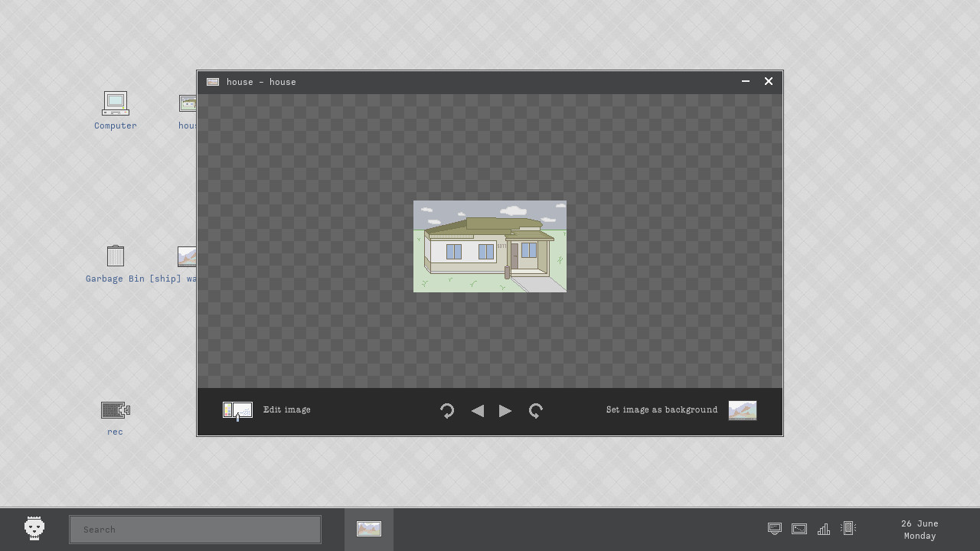Click the monitor icon in system tray
Image resolution: width=980 pixels, height=551 pixels.
pyautogui.click(x=775, y=529)
